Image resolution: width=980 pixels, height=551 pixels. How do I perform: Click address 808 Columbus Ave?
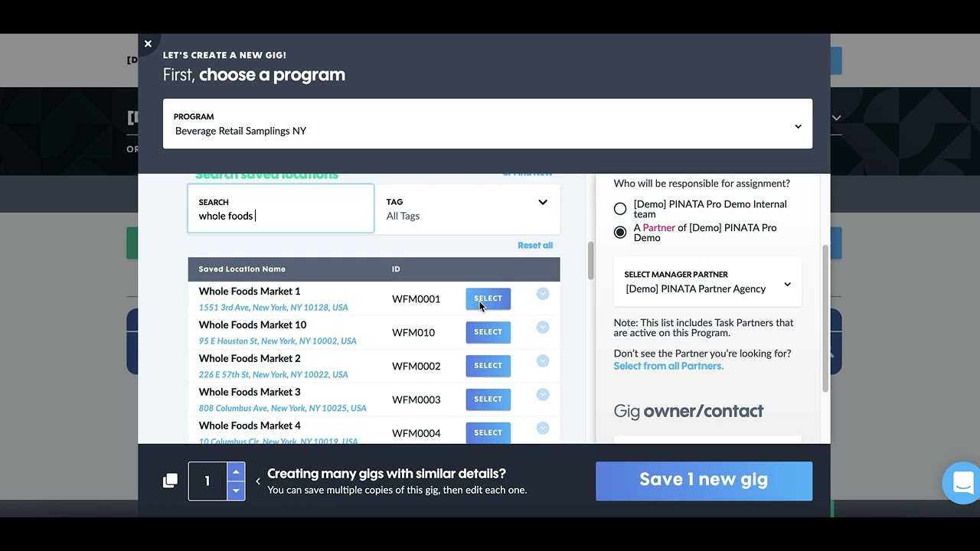click(x=283, y=409)
